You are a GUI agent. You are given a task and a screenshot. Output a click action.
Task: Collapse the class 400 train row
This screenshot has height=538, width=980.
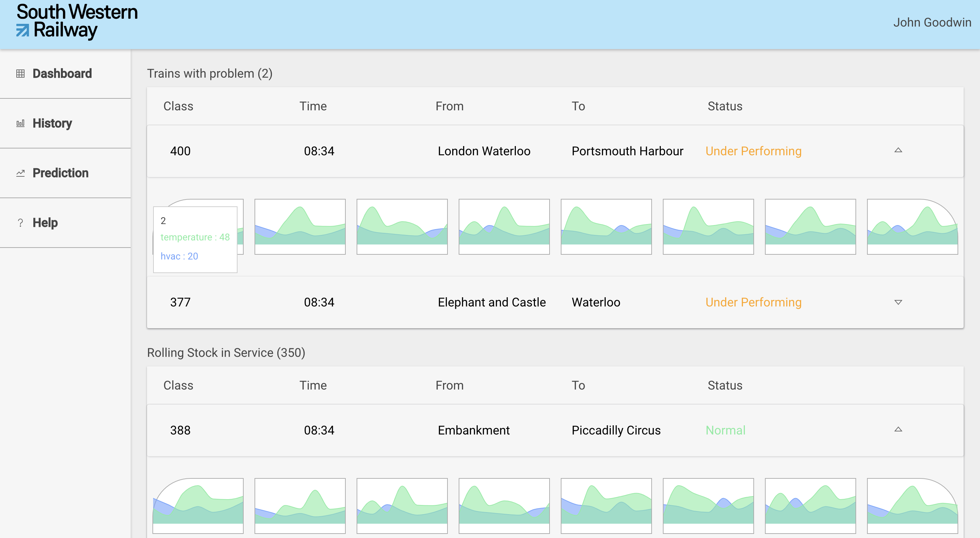898,151
